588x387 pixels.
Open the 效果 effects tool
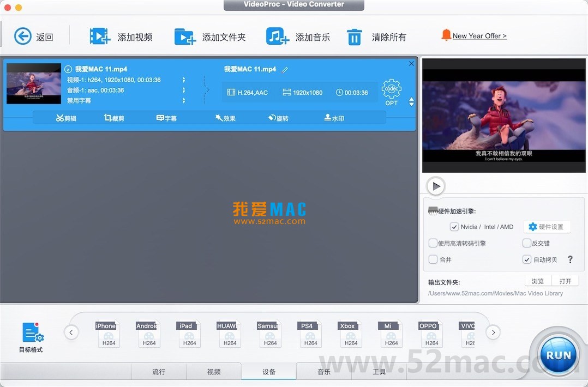coord(225,118)
